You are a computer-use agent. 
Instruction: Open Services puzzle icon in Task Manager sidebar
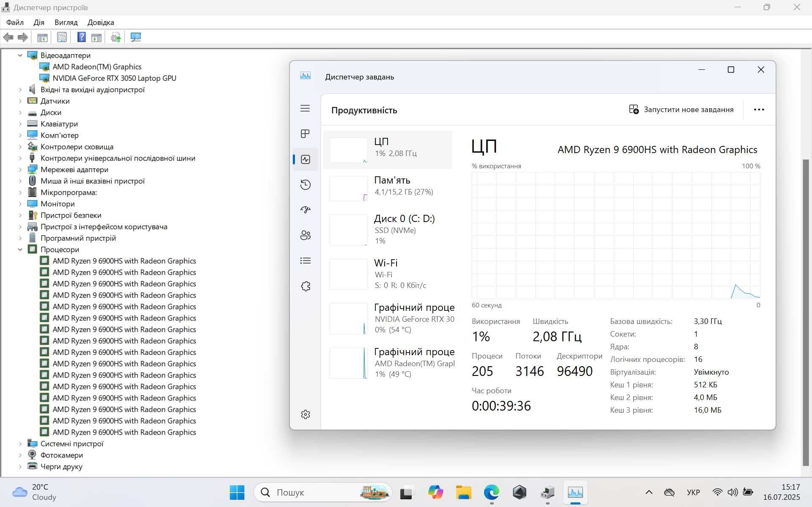(x=306, y=286)
